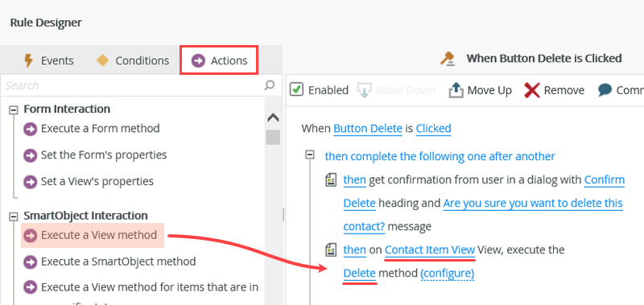644x305 pixels.
Task: Collapse the Form Interaction group
Action: 14,109
